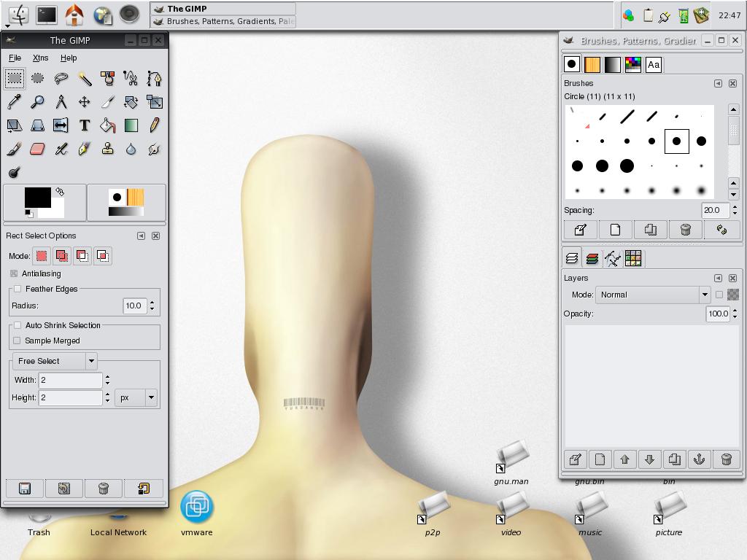Viewport: 747px width, 560px height.
Task: Delete saved tool options button
Action: click(104, 489)
